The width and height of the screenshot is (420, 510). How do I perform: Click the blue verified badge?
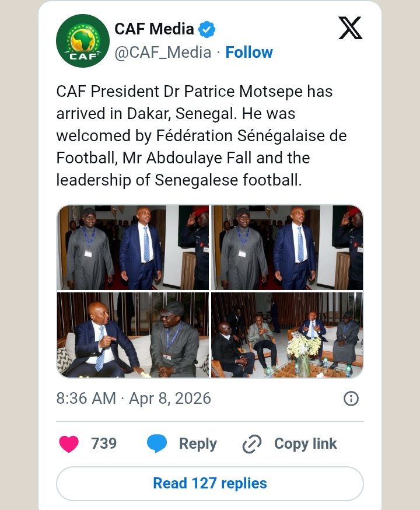[208, 28]
